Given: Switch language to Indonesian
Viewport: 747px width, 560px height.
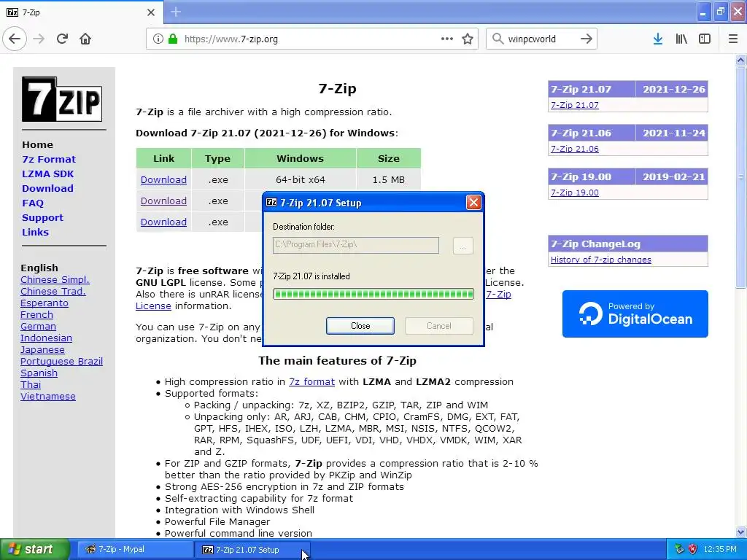Looking at the screenshot, I should [x=46, y=338].
